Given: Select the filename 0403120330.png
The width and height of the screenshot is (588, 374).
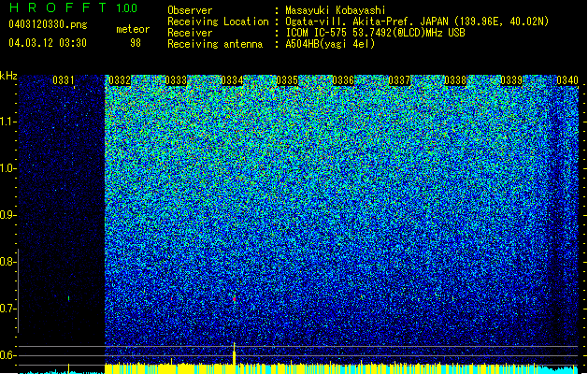Looking at the screenshot, I should pyautogui.click(x=48, y=25).
